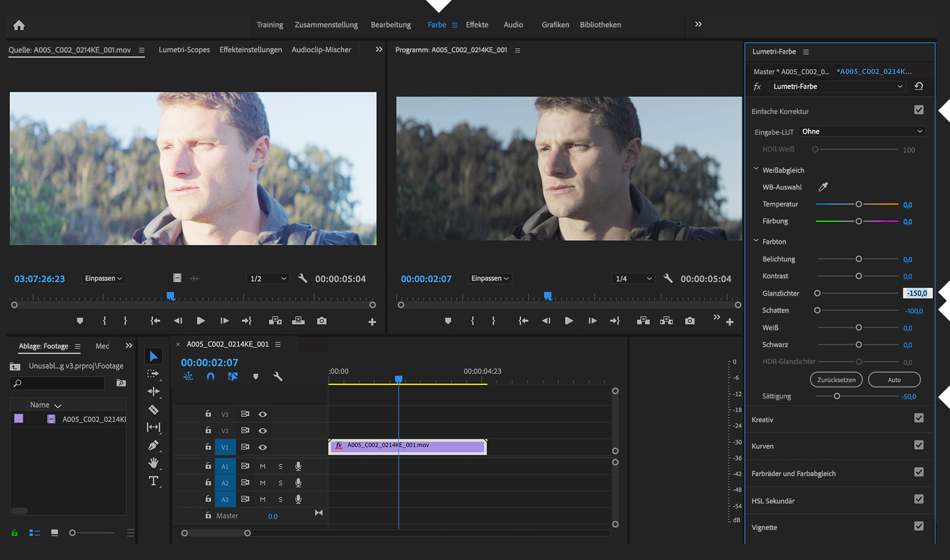Enable snapping with the magnet icon

(211, 376)
